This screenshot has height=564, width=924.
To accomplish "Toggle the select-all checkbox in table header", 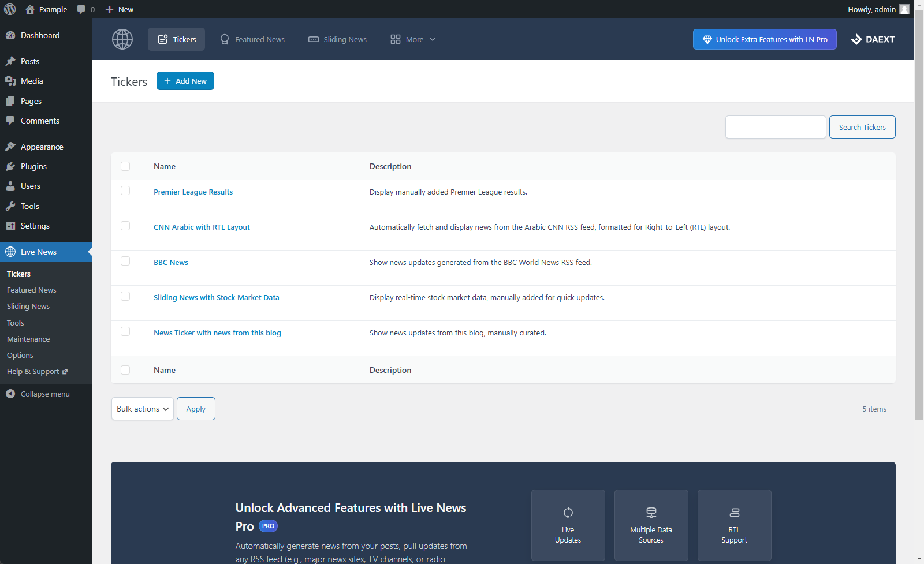I will 125,166.
